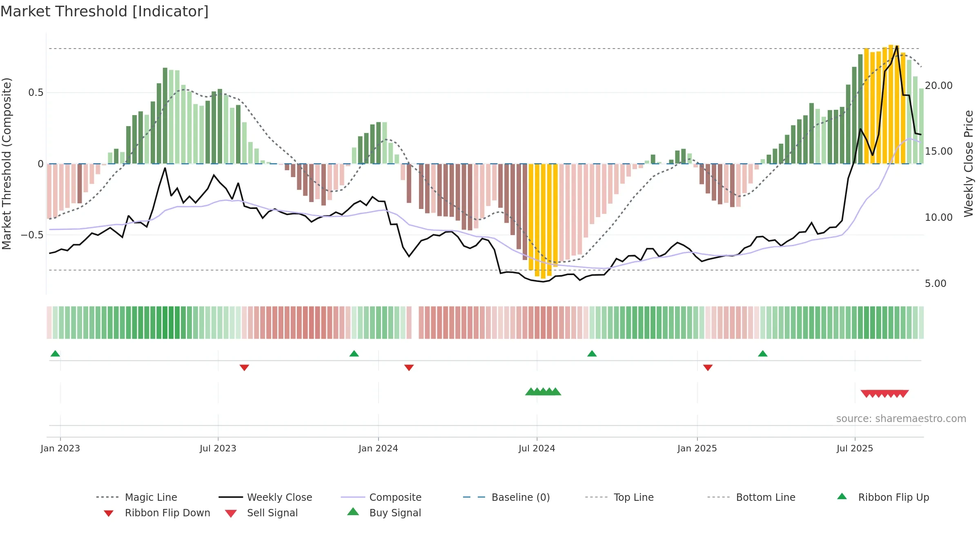Image resolution: width=980 pixels, height=551 pixels.
Task: Click the Market Threshold [Indicator] title
Action: point(105,11)
